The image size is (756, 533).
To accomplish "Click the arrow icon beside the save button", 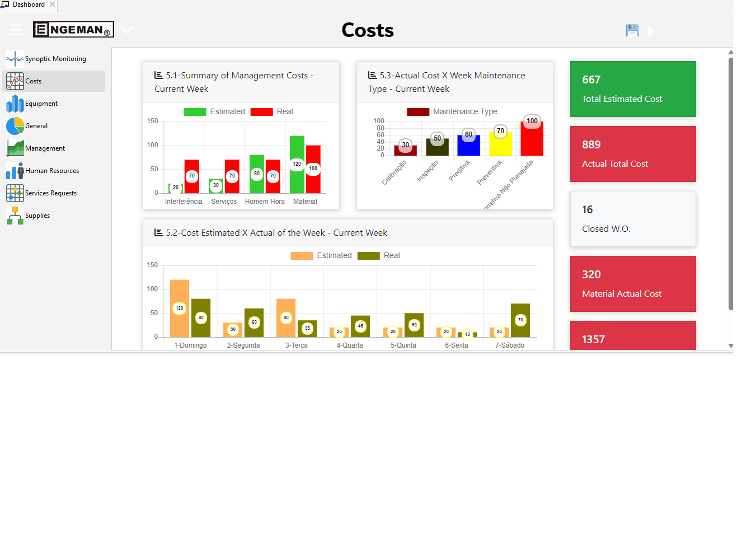I will (x=651, y=31).
